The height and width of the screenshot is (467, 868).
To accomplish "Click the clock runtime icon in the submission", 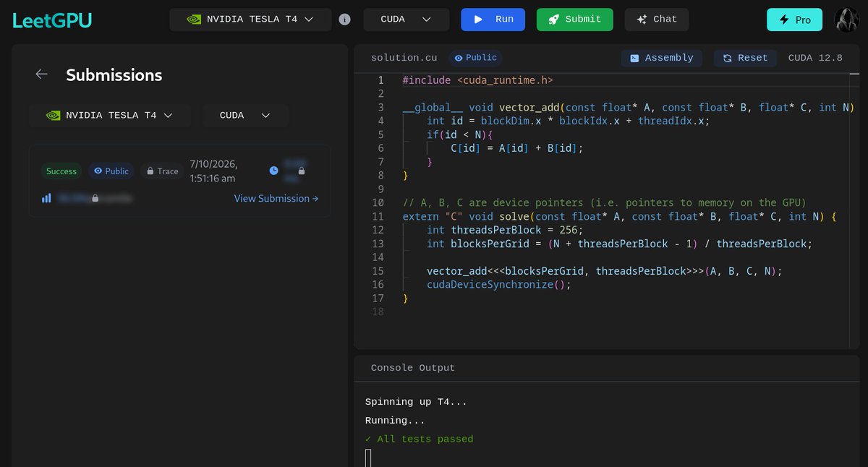I will point(273,171).
